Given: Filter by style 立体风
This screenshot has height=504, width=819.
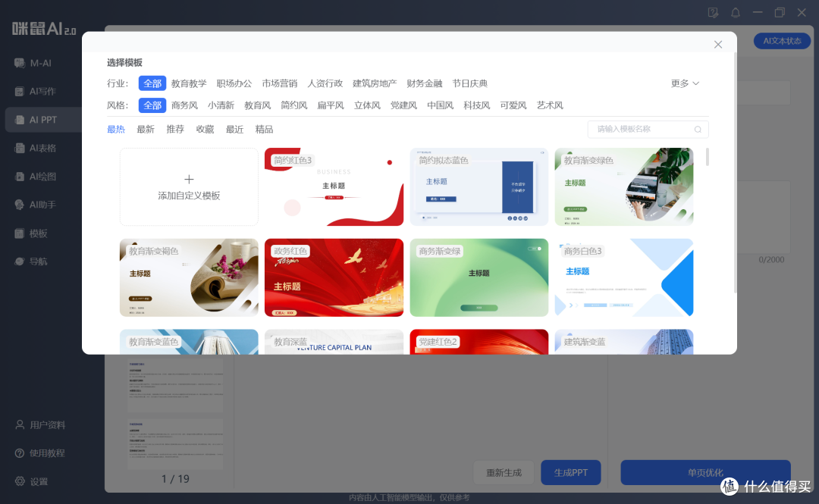Looking at the screenshot, I should pyautogui.click(x=367, y=105).
